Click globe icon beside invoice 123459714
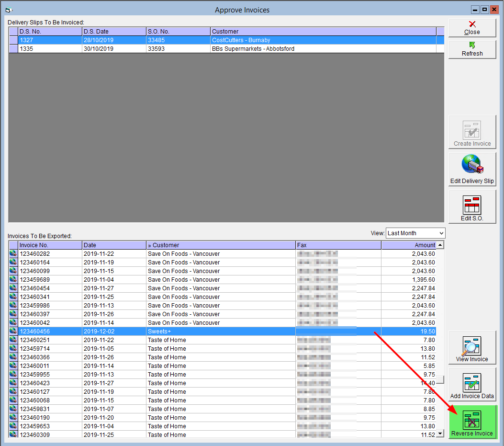Viewport: 504px width, 446px height. coord(13,348)
